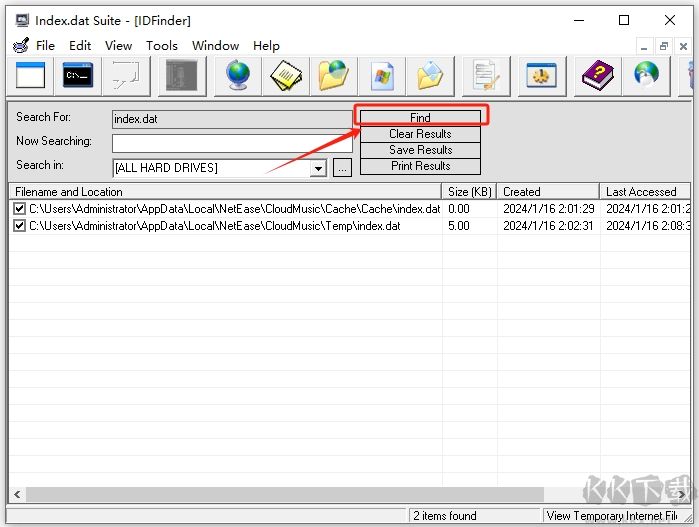
Task: Click created date 2024/1/16 2:02:31
Action: (x=548, y=226)
